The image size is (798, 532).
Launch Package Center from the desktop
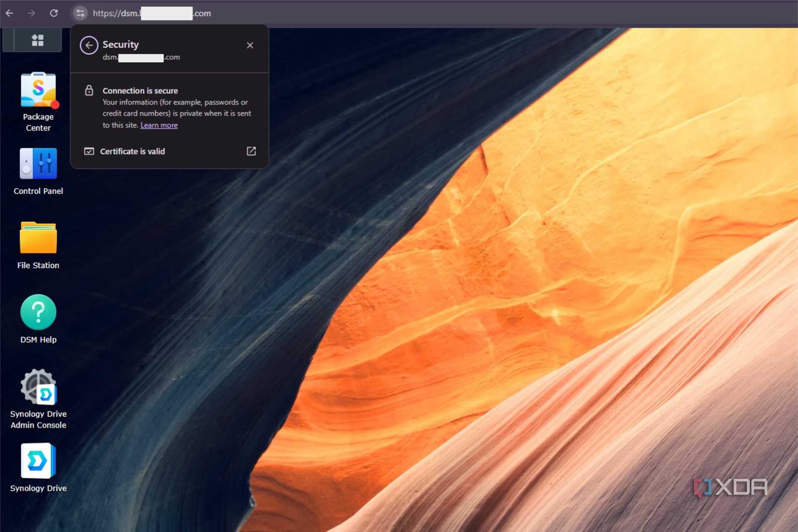tap(38, 90)
